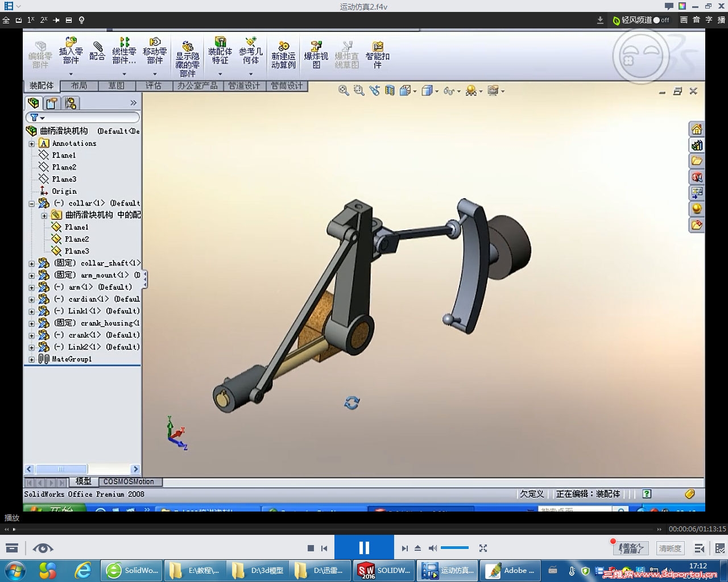Image resolution: width=728 pixels, height=582 pixels.
Task: Click the feature tree horizontal scrollbar
Action: 82,469
